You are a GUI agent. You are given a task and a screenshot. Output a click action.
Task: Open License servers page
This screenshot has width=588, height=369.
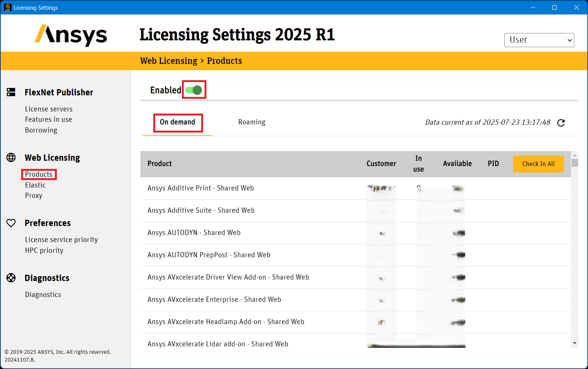[x=49, y=109]
